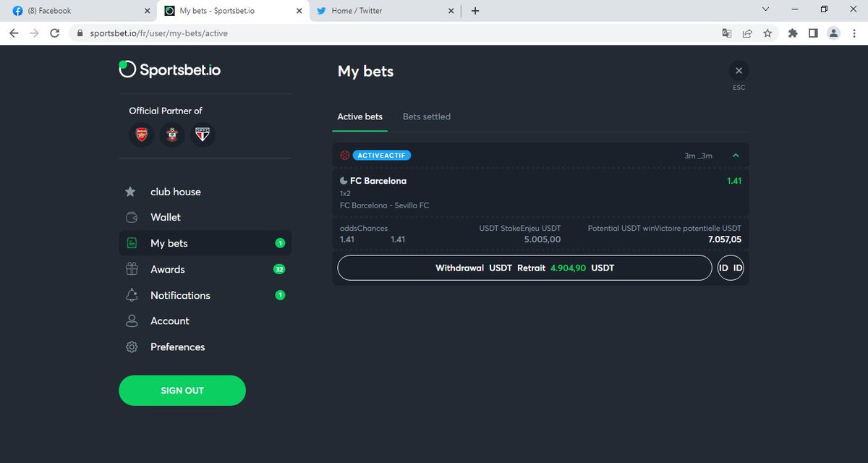Click the FC Barcelona selection text
The image size is (868, 463).
click(378, 181)
